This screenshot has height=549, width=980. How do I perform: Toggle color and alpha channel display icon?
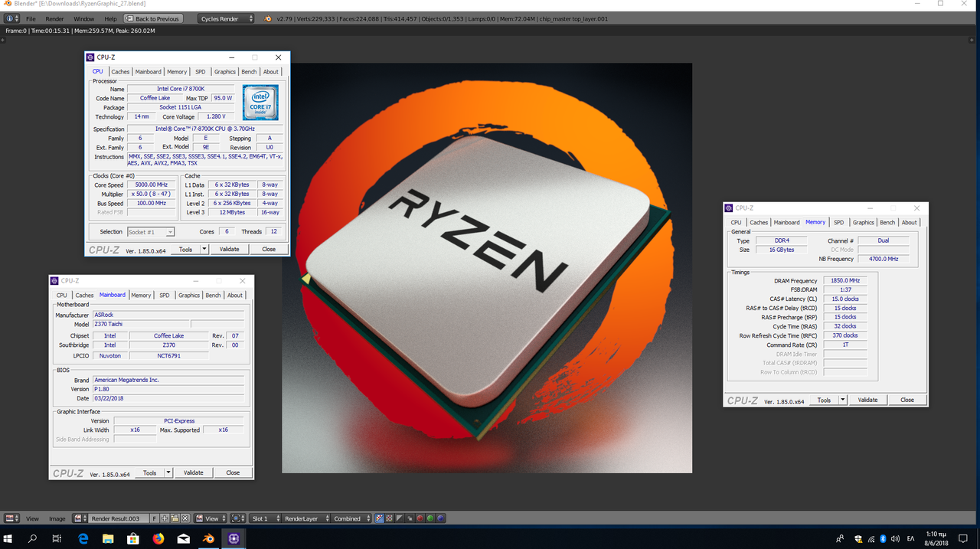coord(379,518)
